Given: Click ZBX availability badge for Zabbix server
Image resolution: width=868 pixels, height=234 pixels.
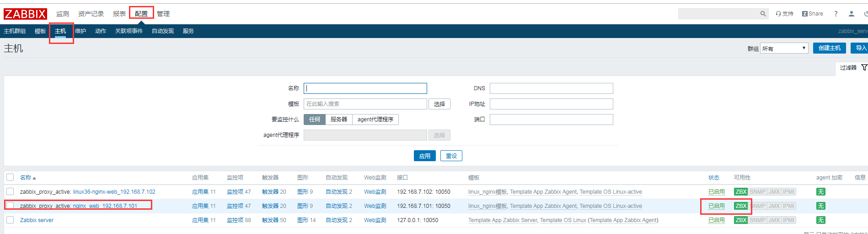Looking at the screenshot, I should point(741,220).
